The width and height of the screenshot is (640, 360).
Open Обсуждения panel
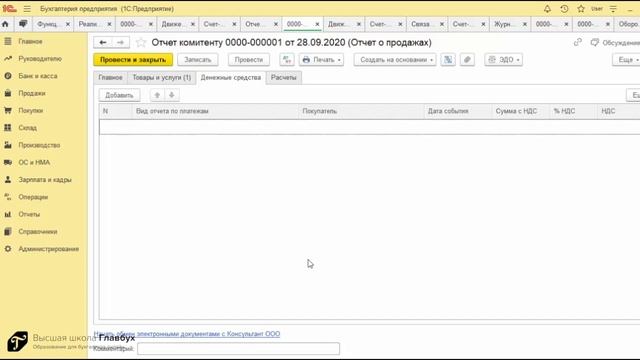pos(616,42)
